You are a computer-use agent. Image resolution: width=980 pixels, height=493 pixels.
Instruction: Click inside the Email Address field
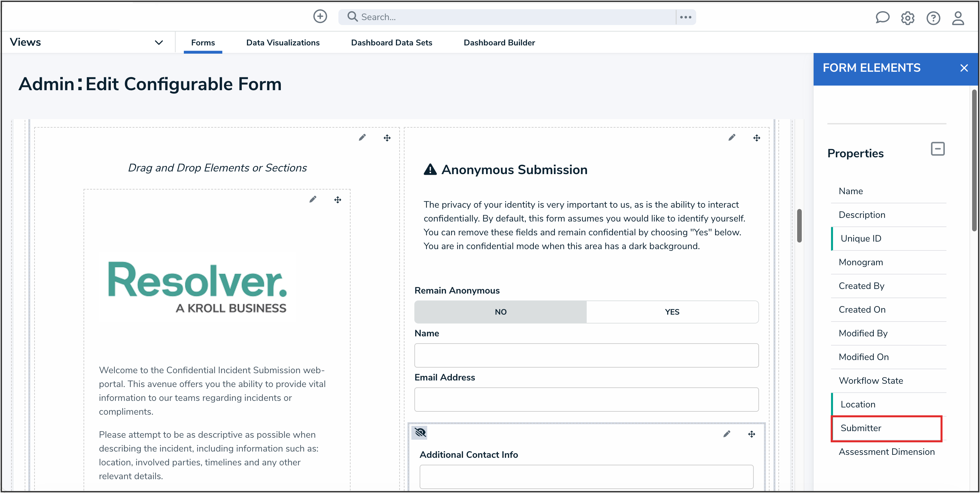[586, 399]
